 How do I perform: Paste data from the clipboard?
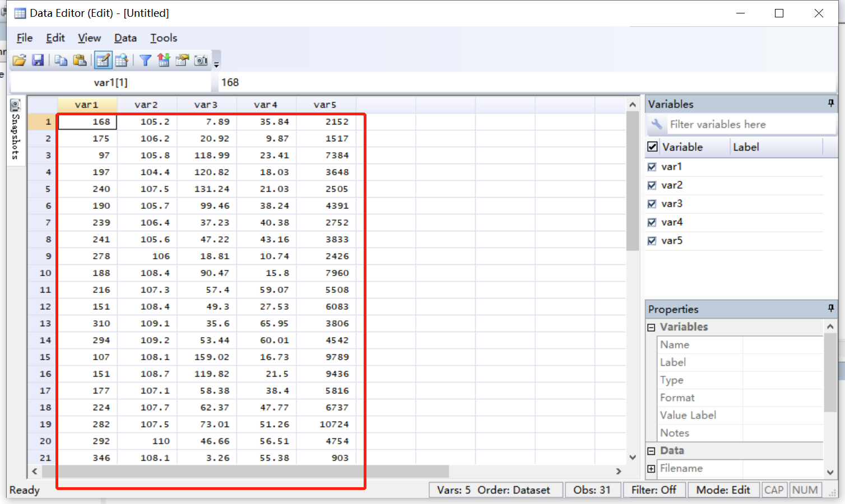click(x=80, y=60)
